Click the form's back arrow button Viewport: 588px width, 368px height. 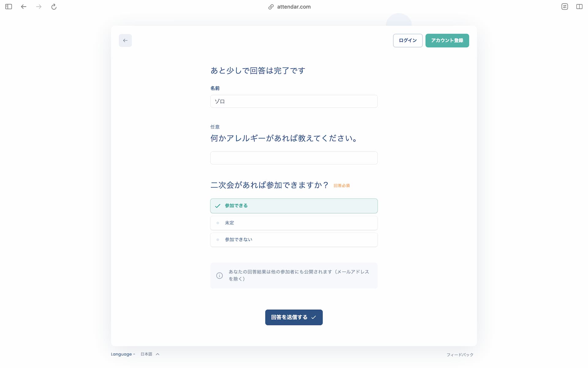pos(125,40)
